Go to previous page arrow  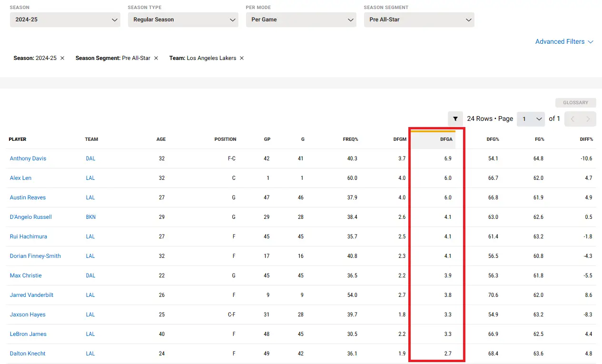click(x=572, y=118)
